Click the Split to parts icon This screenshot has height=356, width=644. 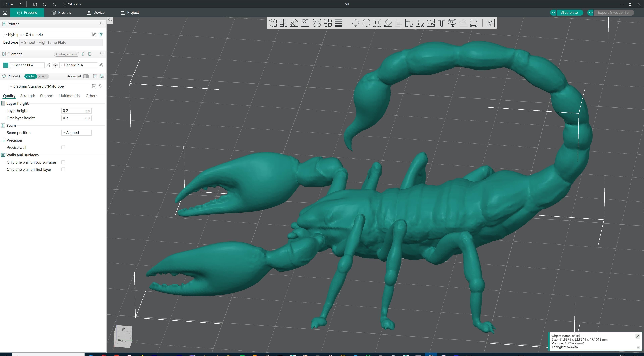pyautogui.click(x=328, y=23)
